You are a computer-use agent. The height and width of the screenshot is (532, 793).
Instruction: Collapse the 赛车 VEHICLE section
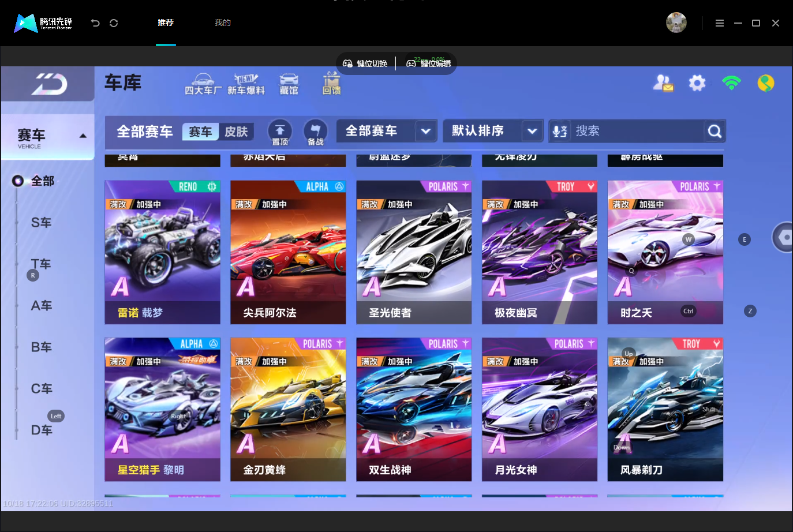pyautogui.click(x=48, y=137)
